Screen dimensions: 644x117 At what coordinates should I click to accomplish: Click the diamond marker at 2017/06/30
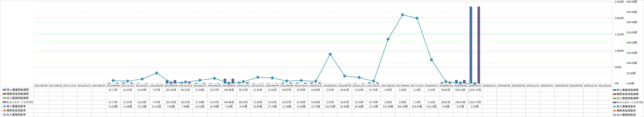[x=388, y=39]
